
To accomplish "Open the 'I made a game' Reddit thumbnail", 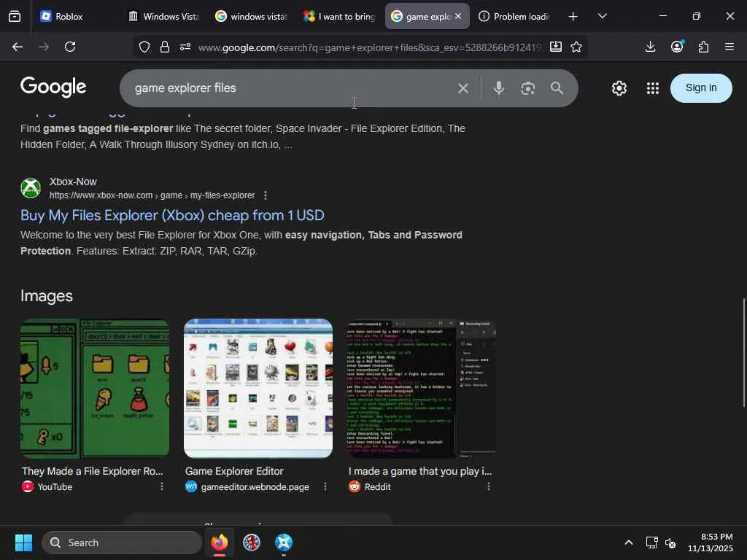I will click(x=422, y=388).
